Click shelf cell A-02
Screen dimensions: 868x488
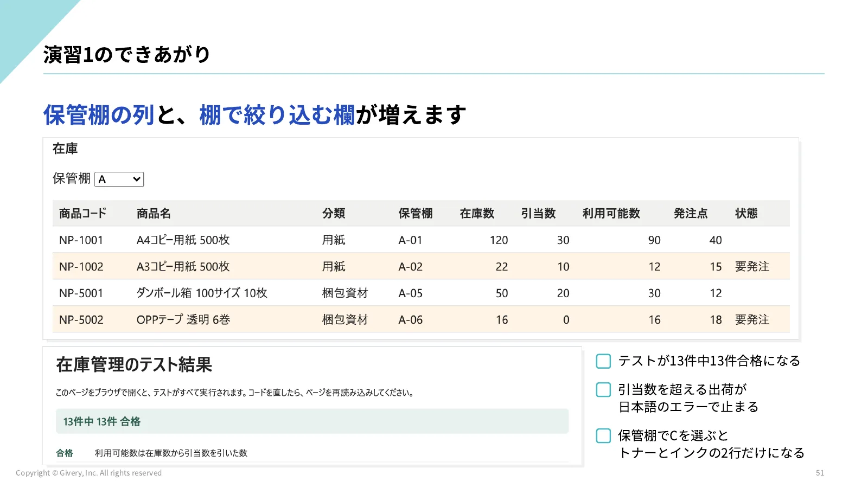[410, 267]
